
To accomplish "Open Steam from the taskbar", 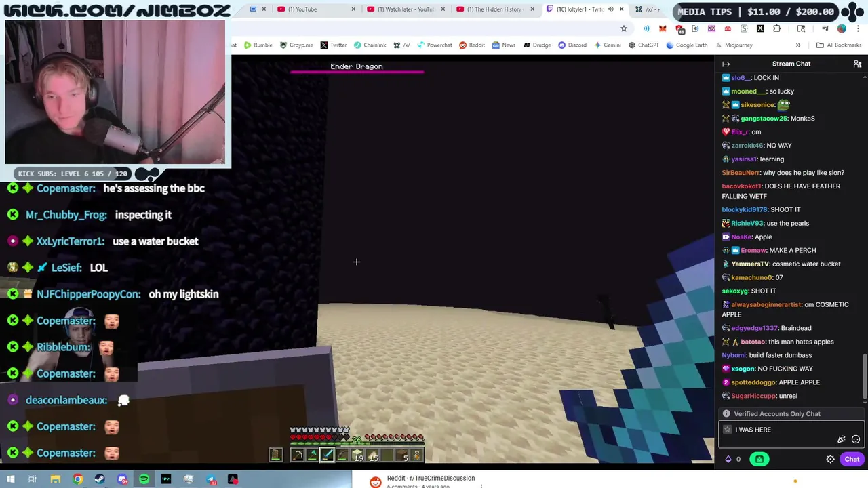I will [100, 479].
